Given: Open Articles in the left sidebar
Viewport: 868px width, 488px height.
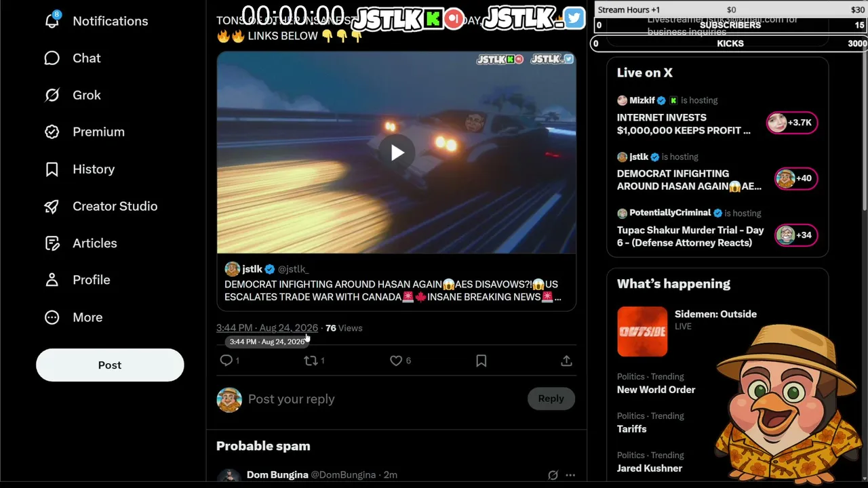Looking at the screenshot, I should click(x=81, y=243).
